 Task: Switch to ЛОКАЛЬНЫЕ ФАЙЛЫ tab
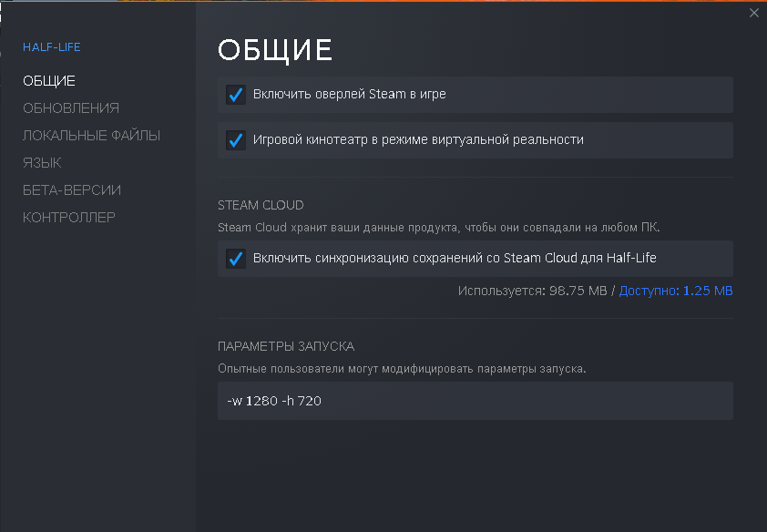point(91,136)
